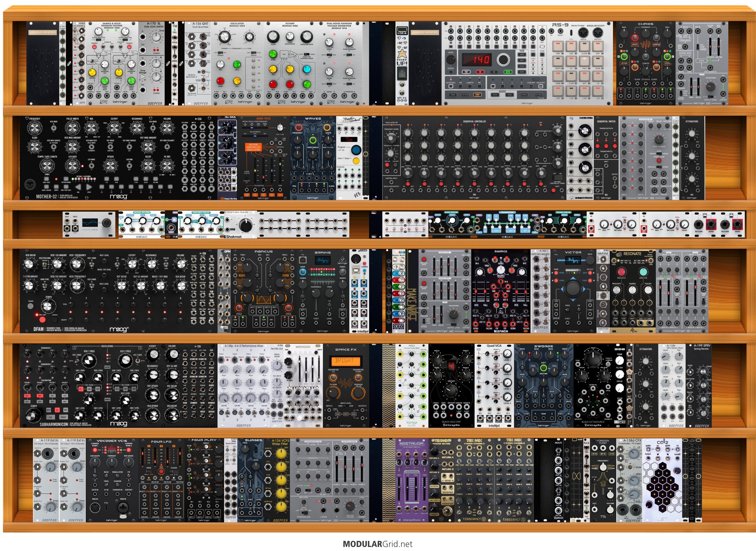This screenshot has width=756, height=551.
Task: Select the Monsoon module
Action: (303, 386)
